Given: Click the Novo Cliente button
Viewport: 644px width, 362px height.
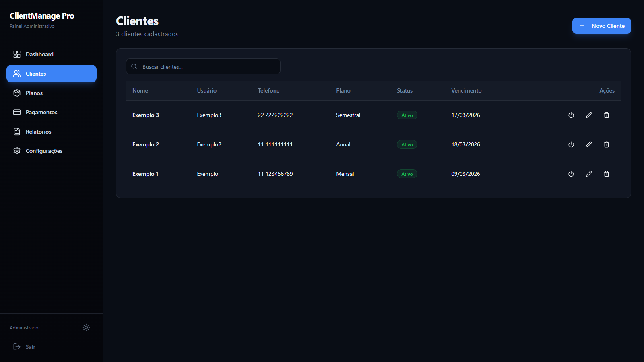Looking at the screenshot, I should pyautogui.click(x=601, y=26).
